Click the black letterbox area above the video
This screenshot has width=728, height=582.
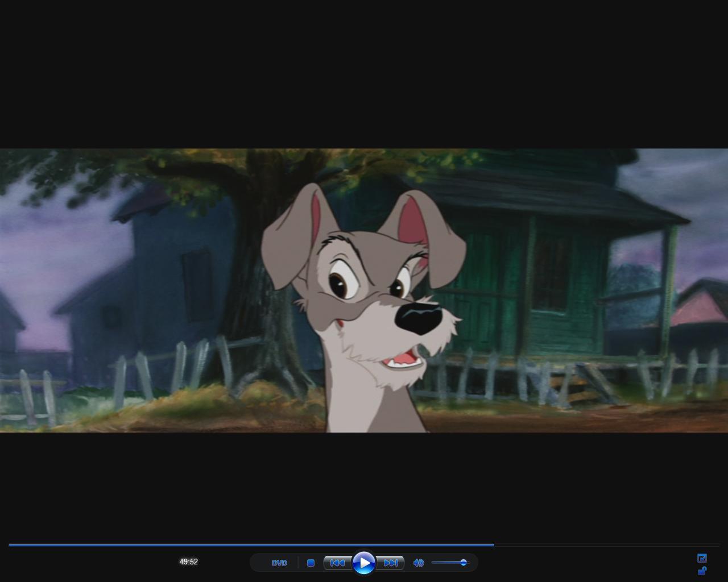364,74
